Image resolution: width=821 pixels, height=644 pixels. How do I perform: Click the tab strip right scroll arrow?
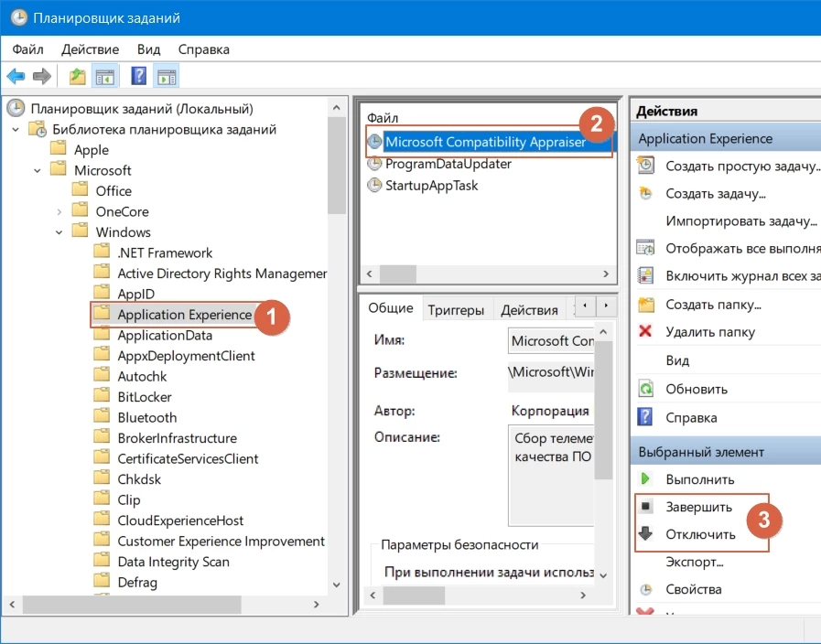click(x=605, y=305)
